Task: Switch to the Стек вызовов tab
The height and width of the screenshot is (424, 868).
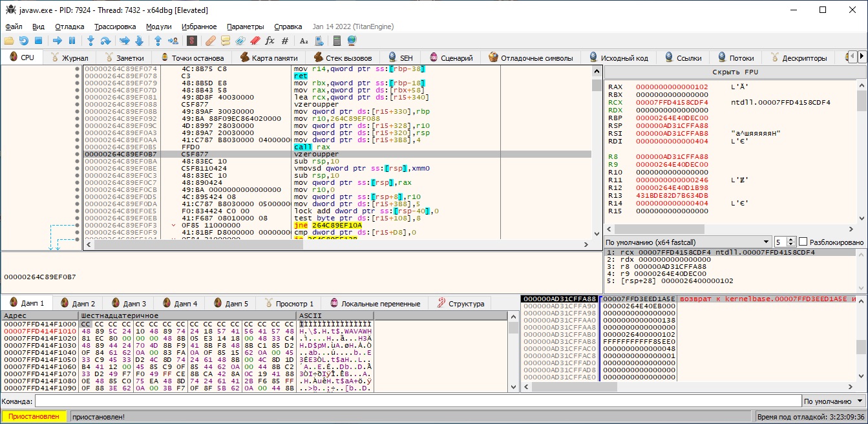Action: click(x=343, y=58)
